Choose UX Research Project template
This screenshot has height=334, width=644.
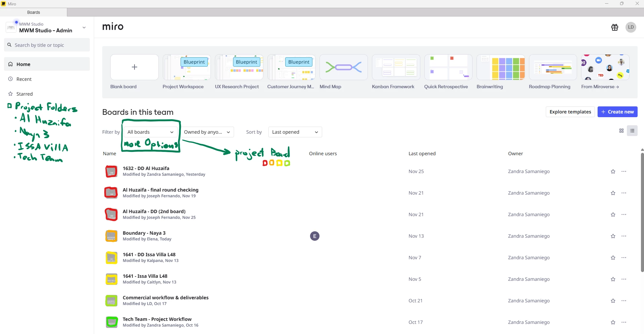click(239, 67)
